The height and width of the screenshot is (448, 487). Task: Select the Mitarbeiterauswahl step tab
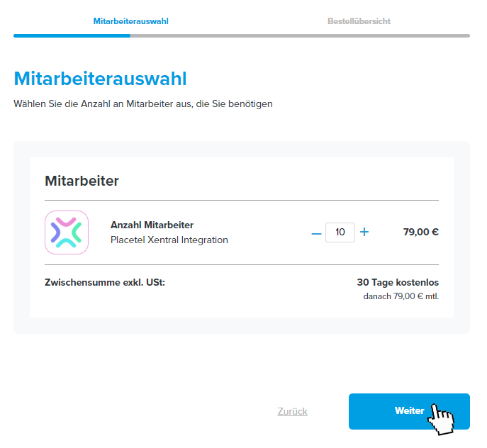130,21
